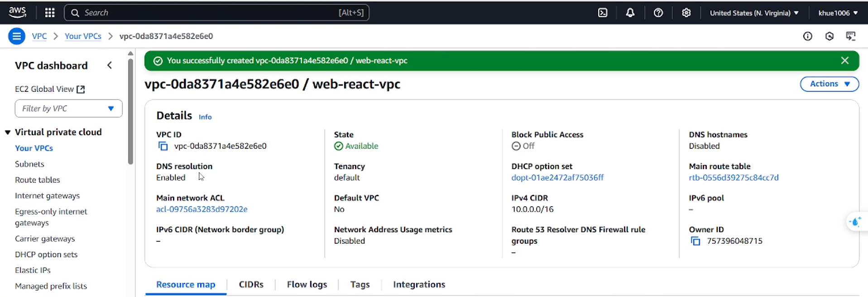Click the AWS search box
Screen dimensions: 868x297
[x=217, y=13]
